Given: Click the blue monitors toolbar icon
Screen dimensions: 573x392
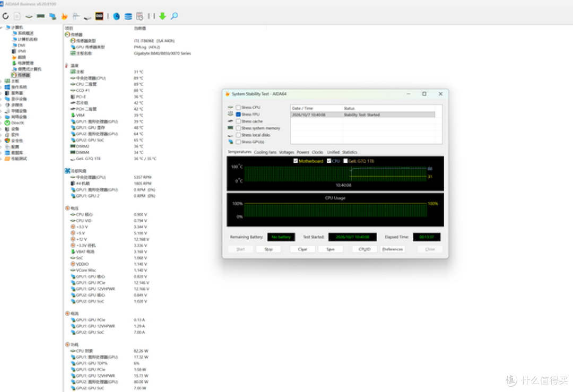Looking at the screenshot, I should pyautogui.click(x=53, y=16).
